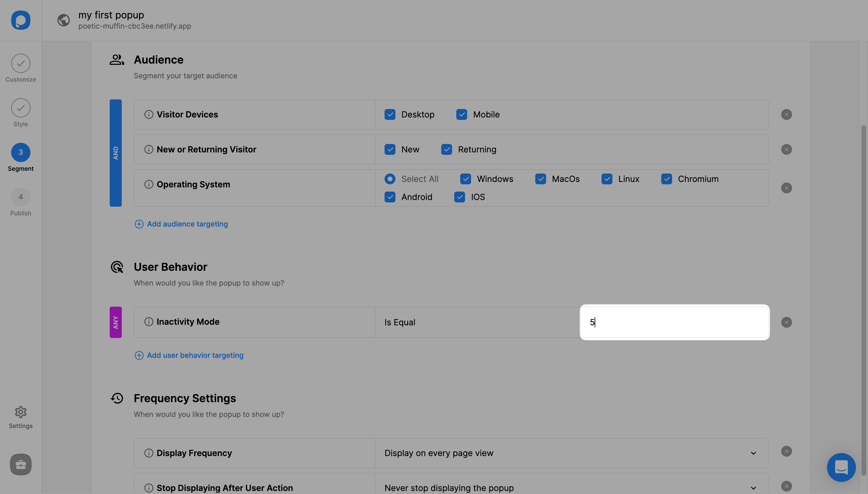Image resolution: width=868 pixels, height=494 pixels.
Task: Click Add user behavior targeting
Action: (x=189, y=355)
